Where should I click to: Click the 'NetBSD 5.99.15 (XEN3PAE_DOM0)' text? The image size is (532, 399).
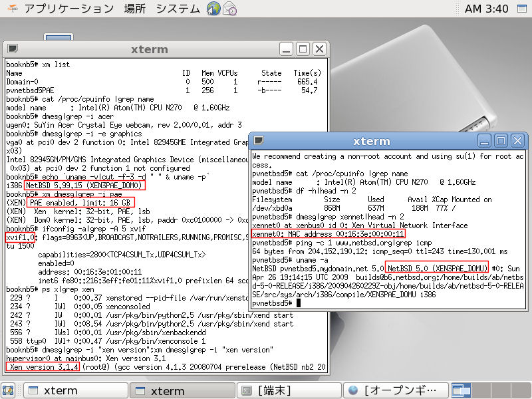84,186
